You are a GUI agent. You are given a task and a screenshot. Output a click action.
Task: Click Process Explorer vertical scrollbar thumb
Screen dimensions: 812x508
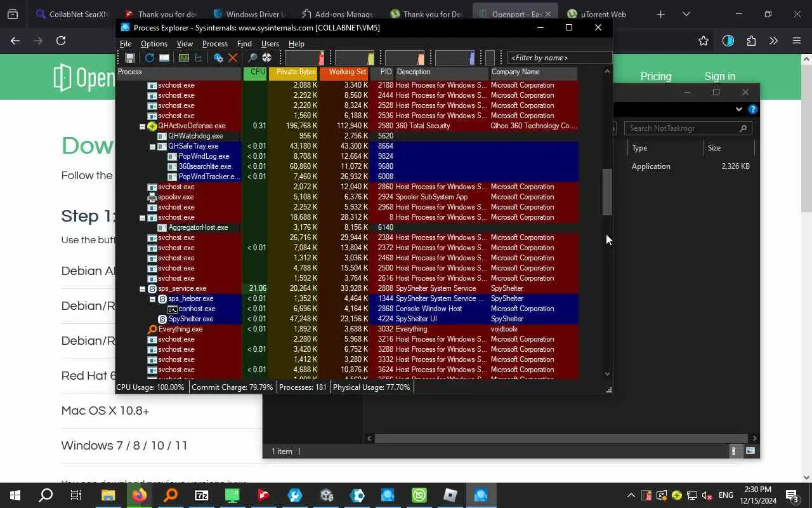pyautogui.click(x=607, y=192)
